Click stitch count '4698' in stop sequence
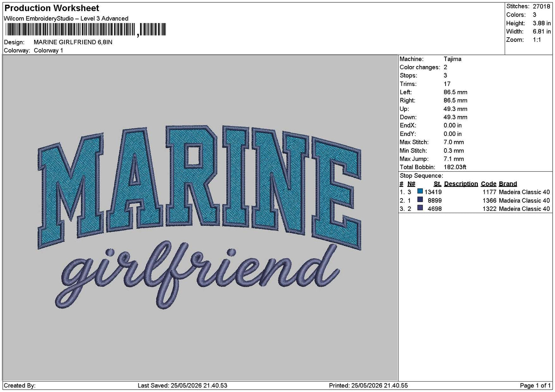 (x=435, y=209)
